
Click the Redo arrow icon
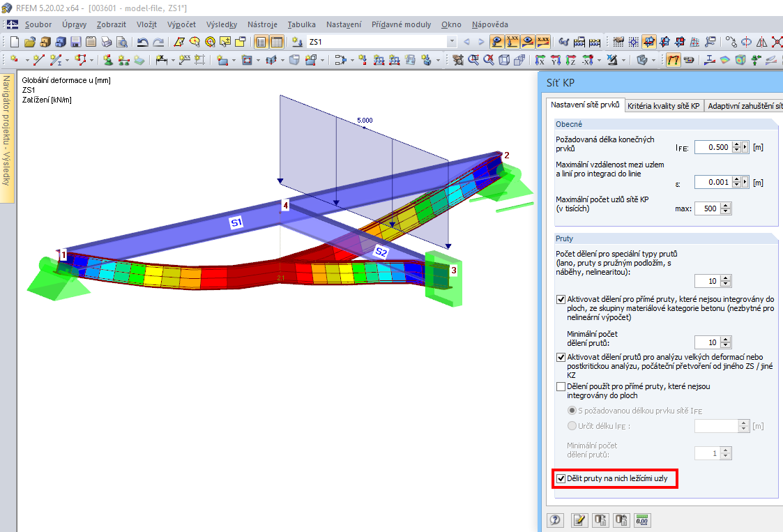158,42
